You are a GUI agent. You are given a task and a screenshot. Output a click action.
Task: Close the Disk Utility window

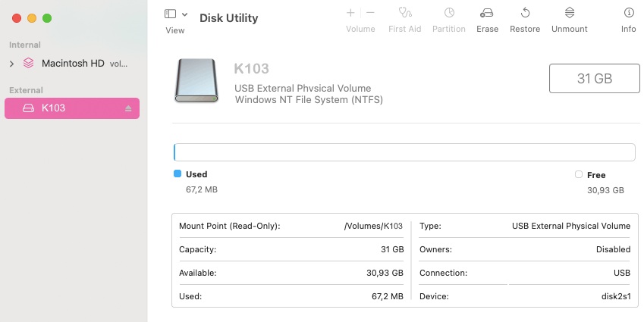coord(17,18)
